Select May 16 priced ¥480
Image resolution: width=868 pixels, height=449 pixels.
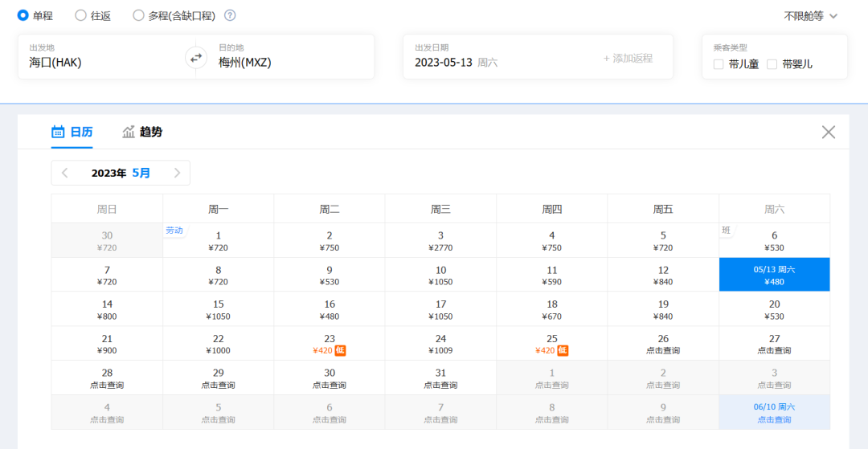pyautogui.click(x=330, y=309)
